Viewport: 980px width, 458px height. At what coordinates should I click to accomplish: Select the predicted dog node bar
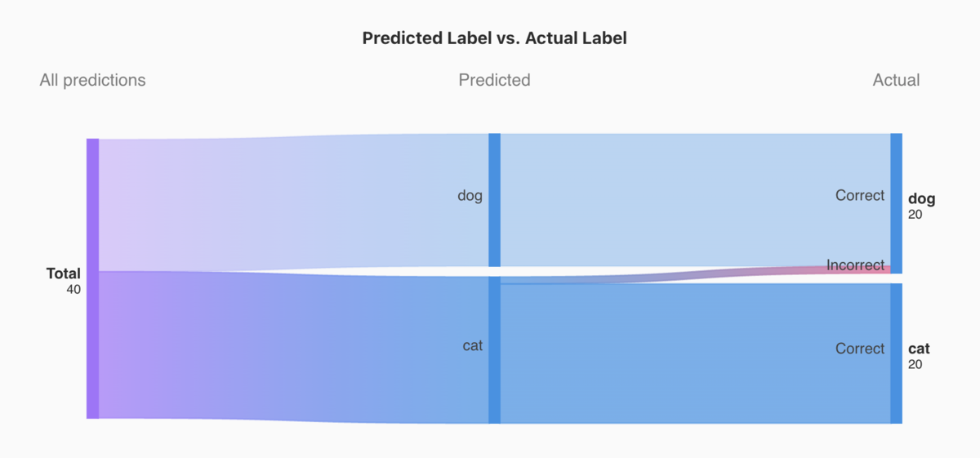[x=494, y=200]
